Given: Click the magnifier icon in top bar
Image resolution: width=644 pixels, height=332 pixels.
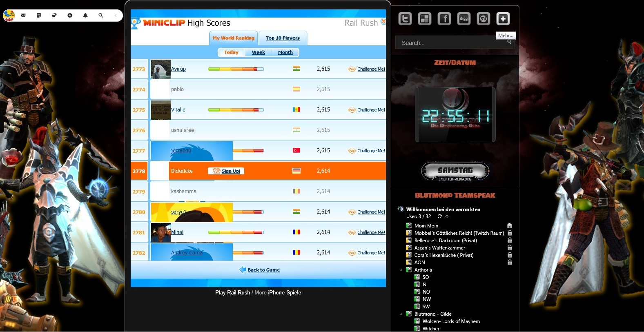Looking at the screenshot, I should [101, 16].
